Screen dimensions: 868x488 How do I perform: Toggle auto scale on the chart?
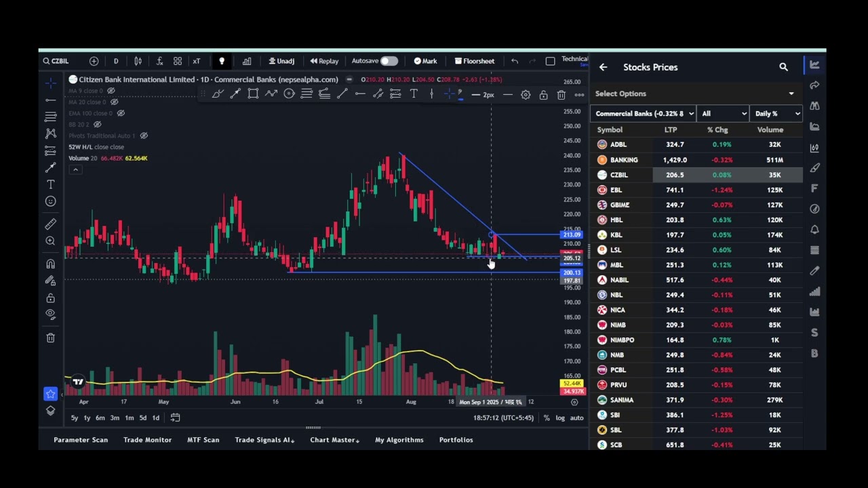[x=576, y=418]
